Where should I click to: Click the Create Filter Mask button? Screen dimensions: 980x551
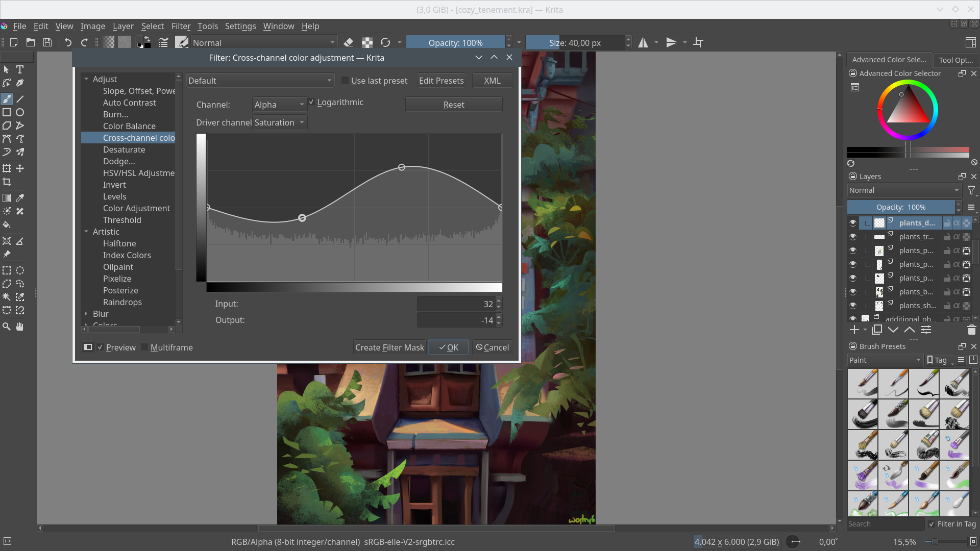click(389, 347)
